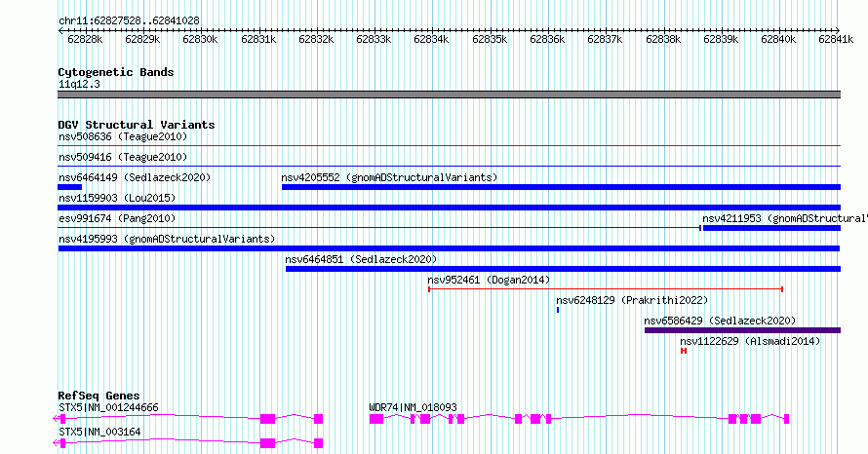Viewport: 868px width, 454px height.
Task: Click the nsv4211953 gnomAD variant label
Action: pos(784,218)
